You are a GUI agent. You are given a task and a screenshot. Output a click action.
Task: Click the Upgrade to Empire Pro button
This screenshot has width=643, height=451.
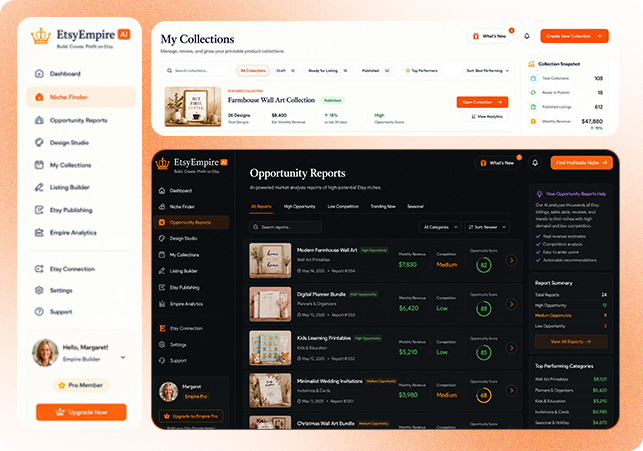coord(191,416)
